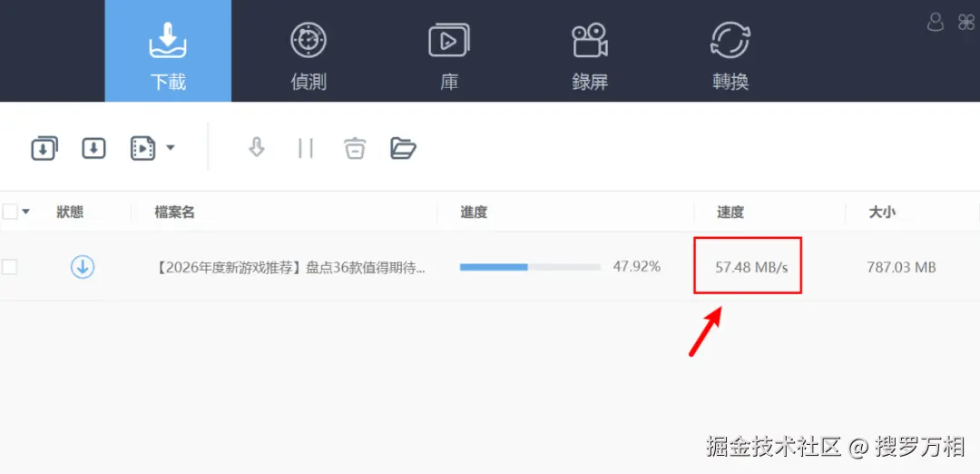Expand the video import dropdown arrow
This screenshot has width=980, height=474.
(x=170, y=148)
